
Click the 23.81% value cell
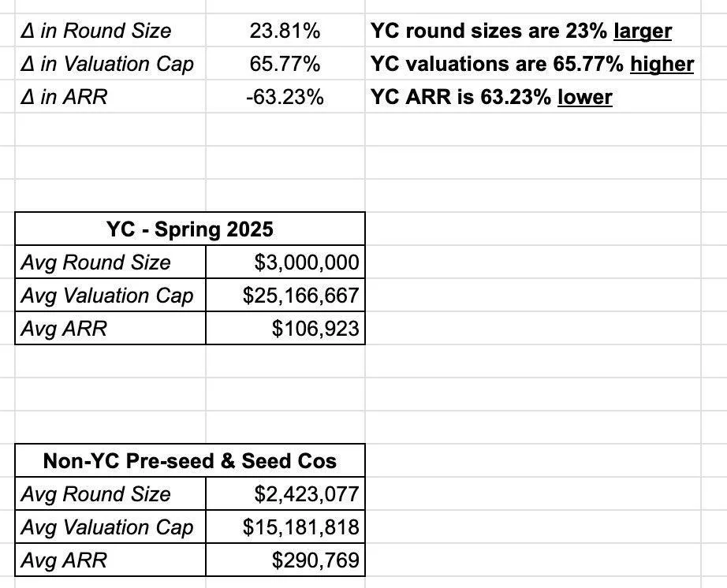(x=285, y=31)
